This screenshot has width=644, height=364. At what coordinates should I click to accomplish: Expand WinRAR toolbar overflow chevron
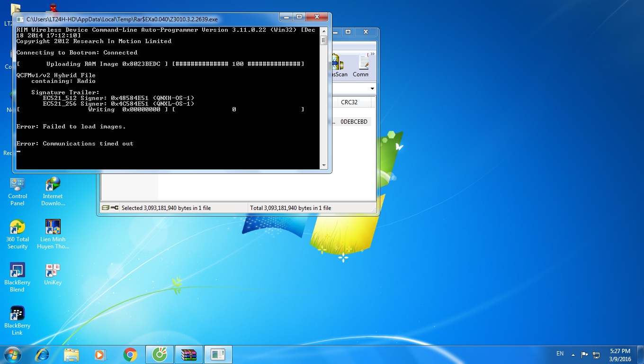click(372, 54)
